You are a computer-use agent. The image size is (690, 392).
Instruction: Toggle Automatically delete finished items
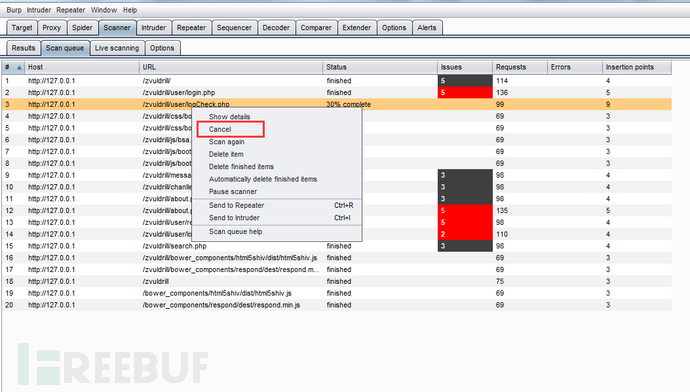(263, 179)
